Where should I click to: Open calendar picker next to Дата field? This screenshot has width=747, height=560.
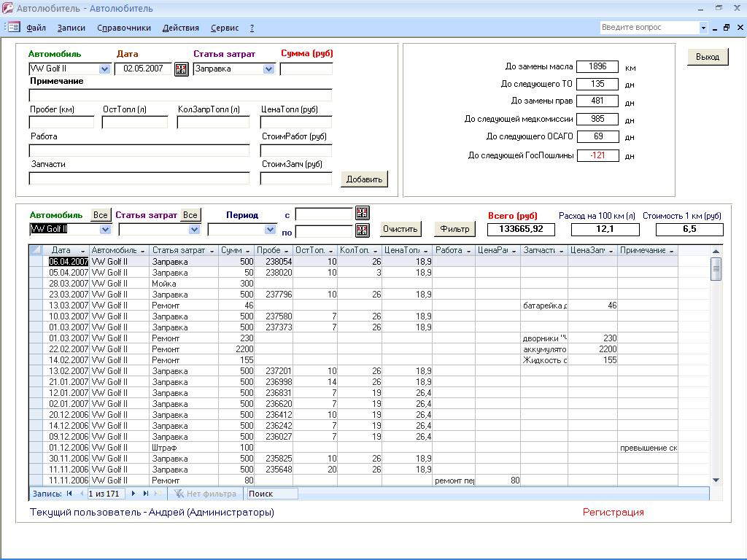[x=181, y=69]
